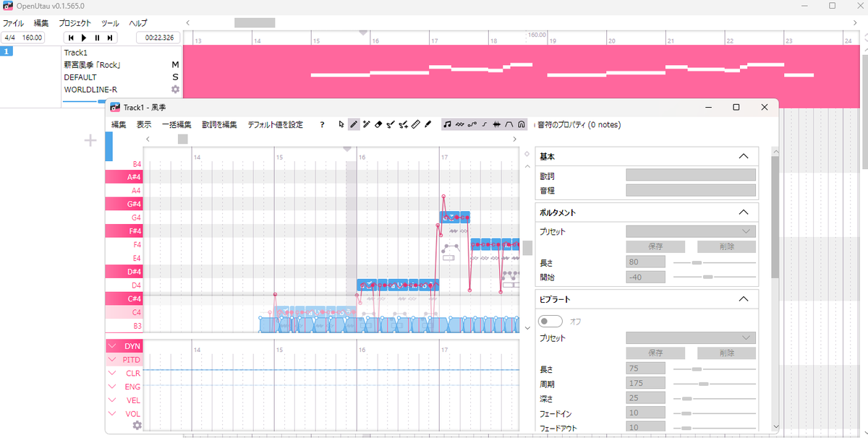Screen dimensions: 868x448
Task: Open the 一括編集 menu in piano roll
Action: (x=176, y=125)
